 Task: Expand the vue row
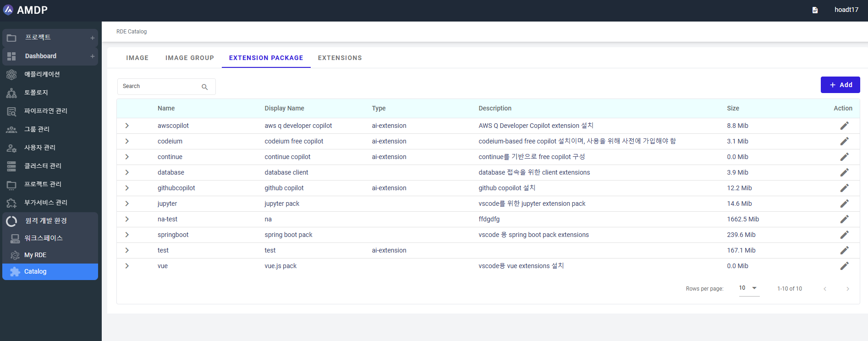(127, 266)
